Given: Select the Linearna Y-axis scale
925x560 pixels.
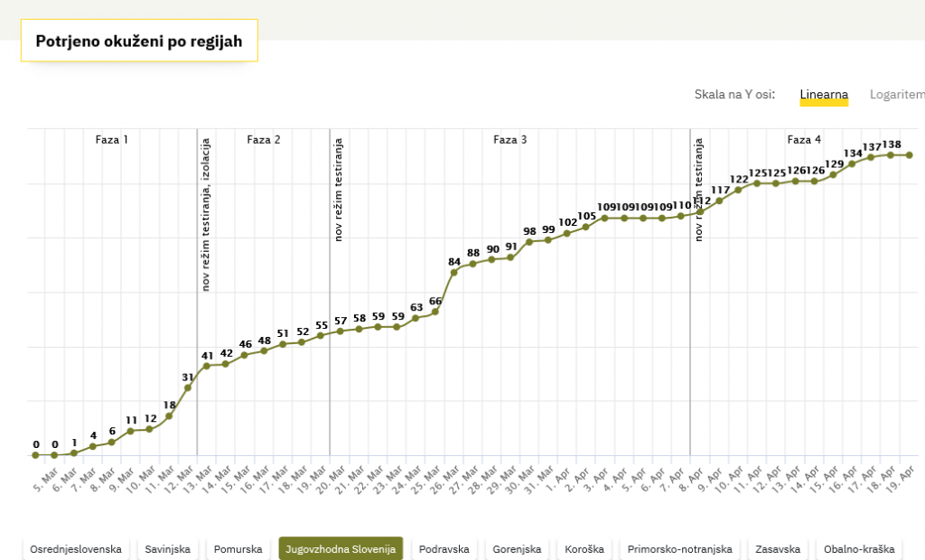Looking at the screenshot, I should pyautogui.click(x=824, y=95).
